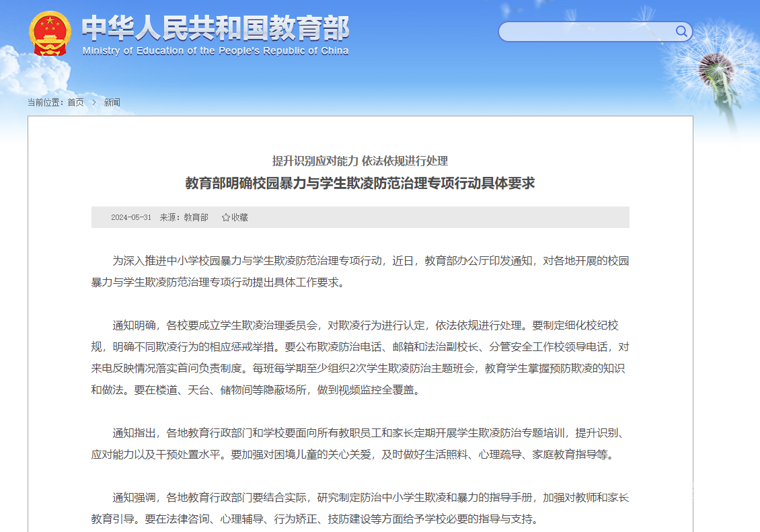Click the line 和做法。要在楼道、天台、储物间

click(256, 390)
